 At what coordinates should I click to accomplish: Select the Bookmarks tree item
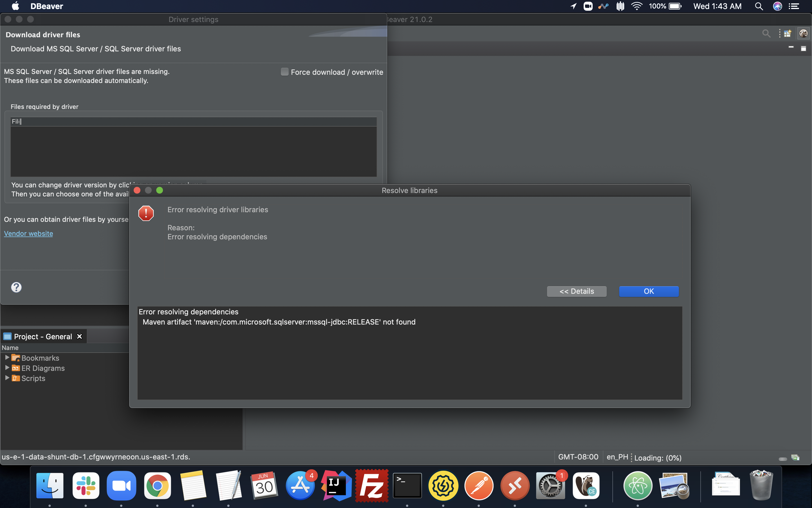[40, 358]
